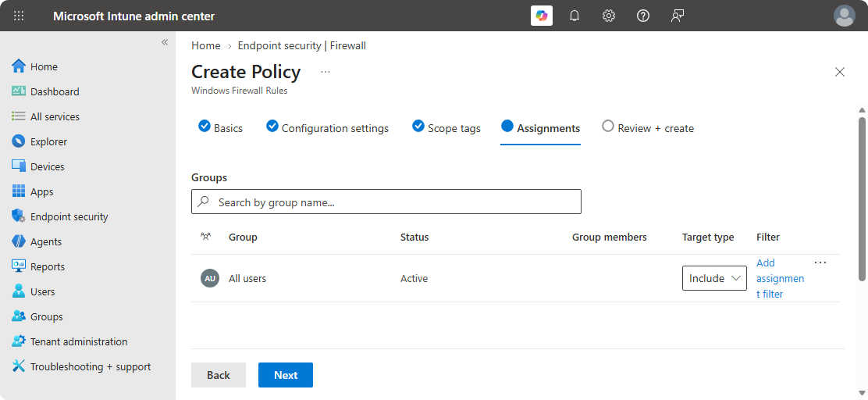Jump to the Review + create step
Screen dimensions: 868x400
click(648, 128)
